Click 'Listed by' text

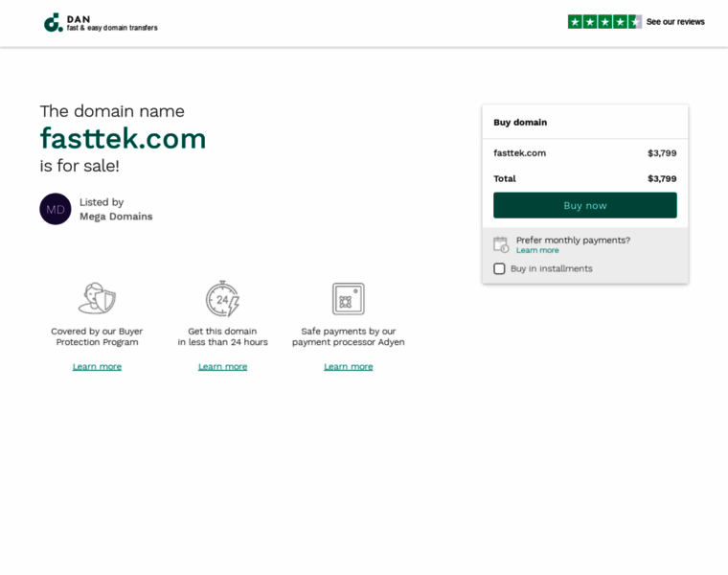pyautogui.click(x=102, y=202)
